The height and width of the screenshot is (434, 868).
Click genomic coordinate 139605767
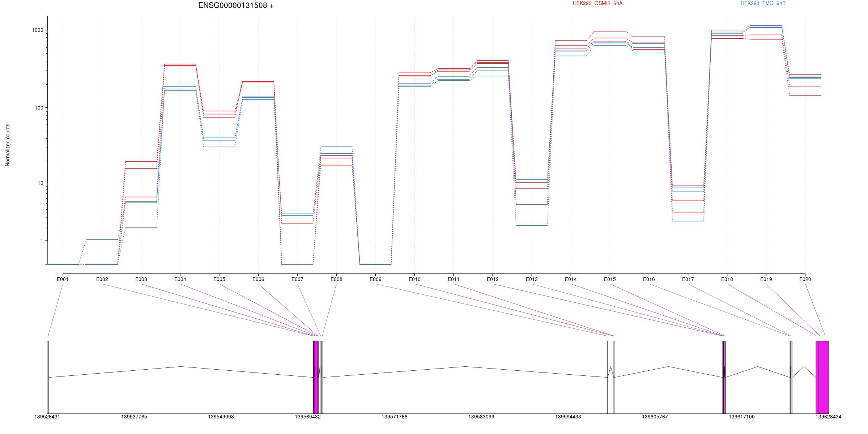(x=655, y=417)
